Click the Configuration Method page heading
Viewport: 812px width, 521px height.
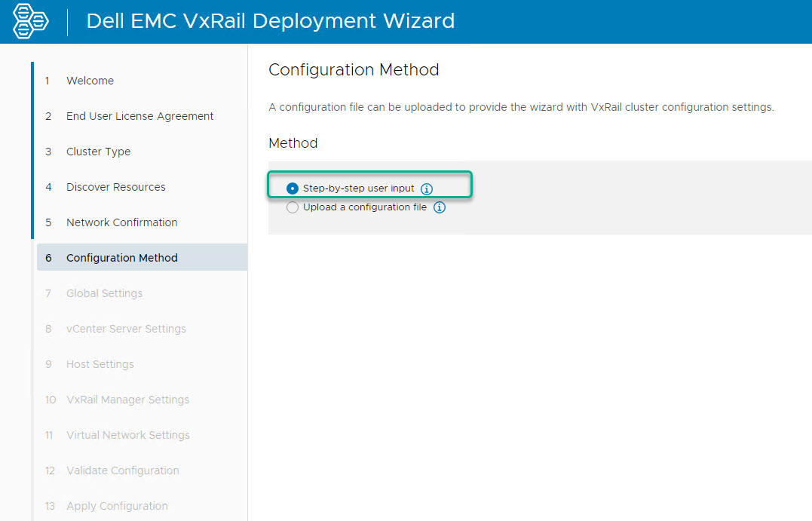354,70
